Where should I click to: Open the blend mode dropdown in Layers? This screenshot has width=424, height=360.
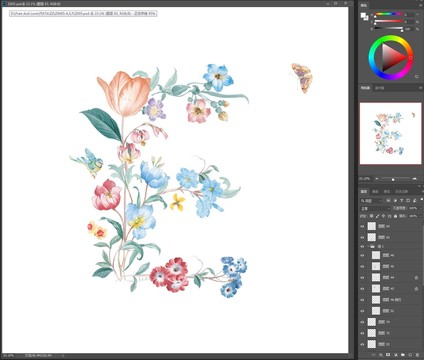(x=375, y=208)
